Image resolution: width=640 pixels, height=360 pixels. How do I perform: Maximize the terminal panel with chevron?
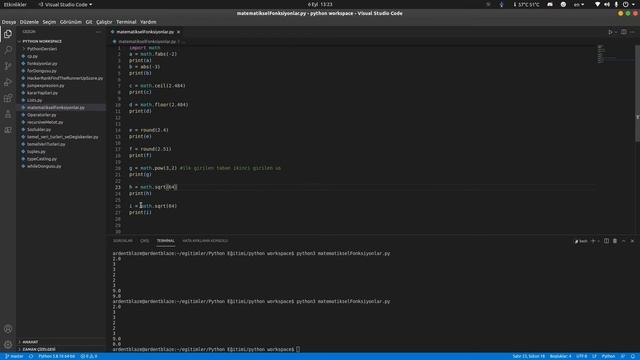(624, 241)
